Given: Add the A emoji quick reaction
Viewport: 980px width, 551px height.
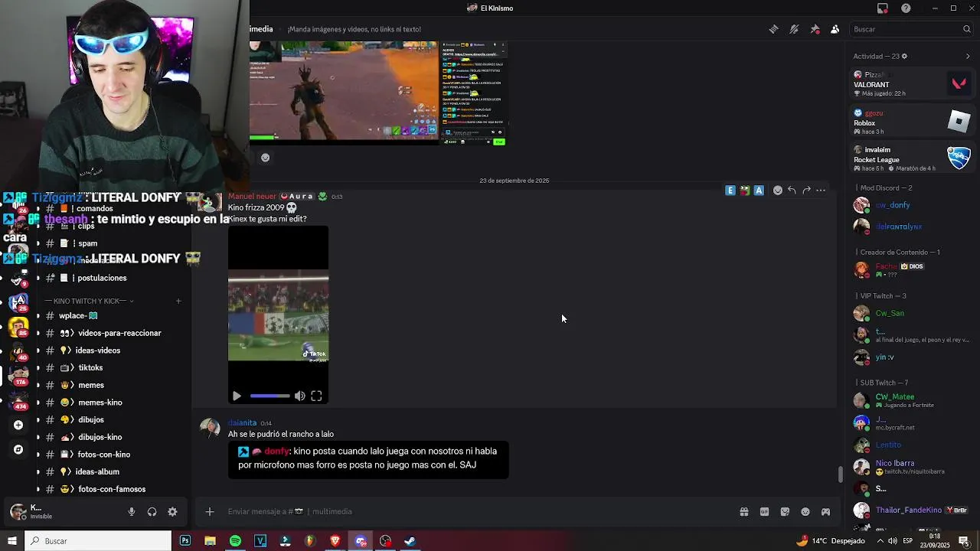Looking at the screenshot, I should [x=759, y=191].
